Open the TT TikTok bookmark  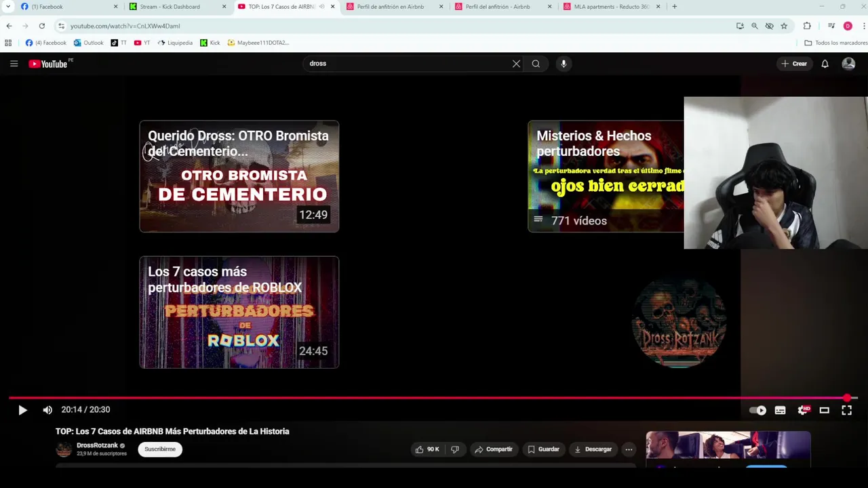119,43
